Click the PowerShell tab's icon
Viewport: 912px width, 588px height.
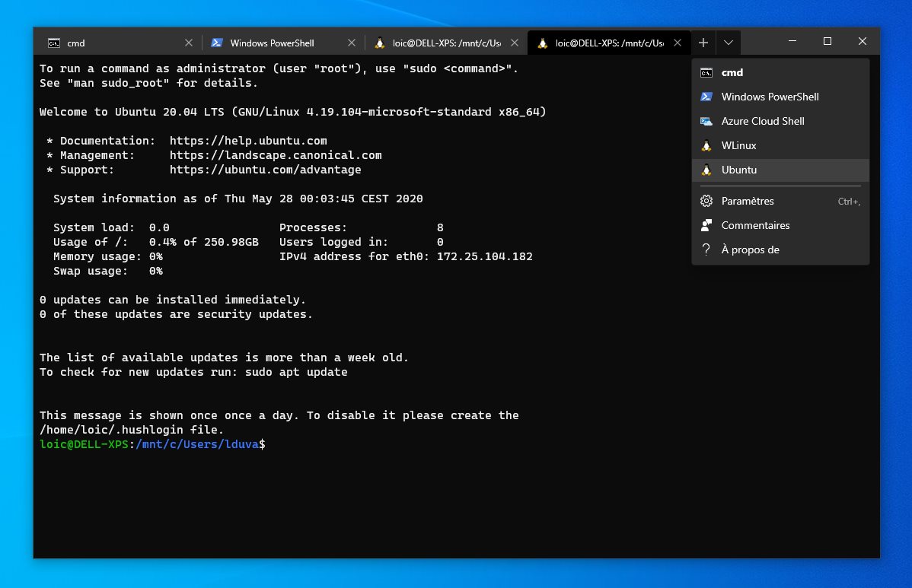[217, 43]
